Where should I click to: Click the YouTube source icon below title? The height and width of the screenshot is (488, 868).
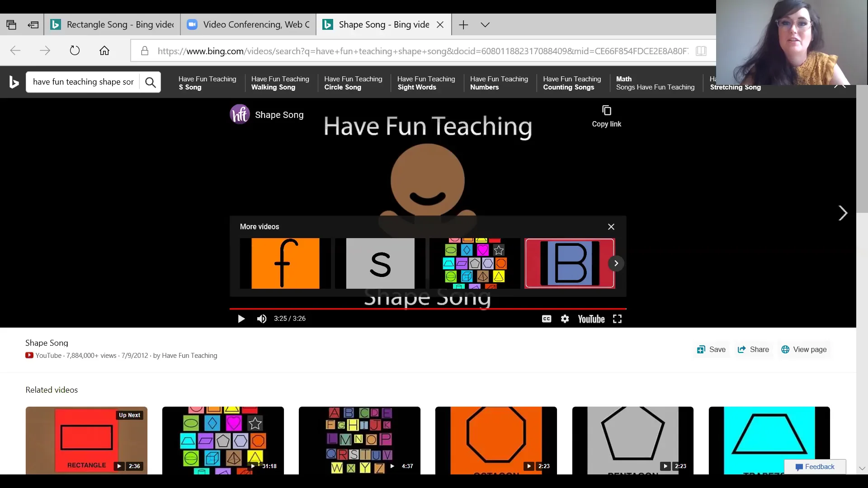pos(29,356)
